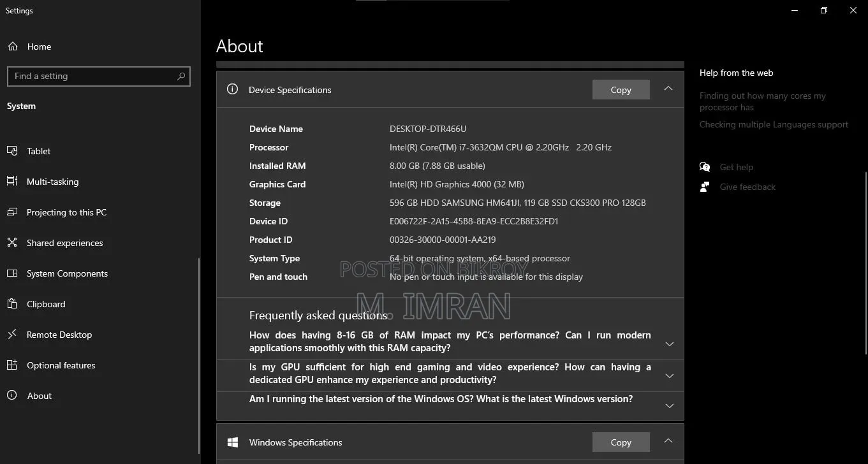Click the Installed RAM value 8.00 GB
Viewport: 868px width, 464px height.
coord(438,166)
